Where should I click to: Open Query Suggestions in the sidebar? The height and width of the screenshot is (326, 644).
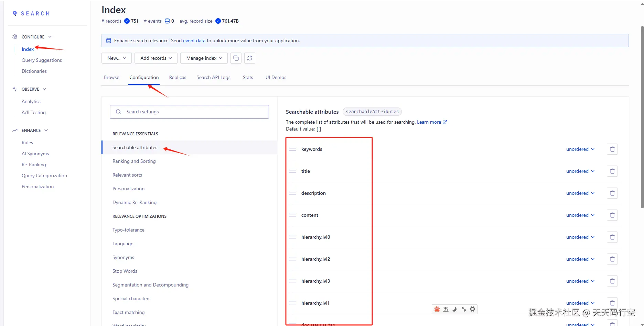click(42, 60)
